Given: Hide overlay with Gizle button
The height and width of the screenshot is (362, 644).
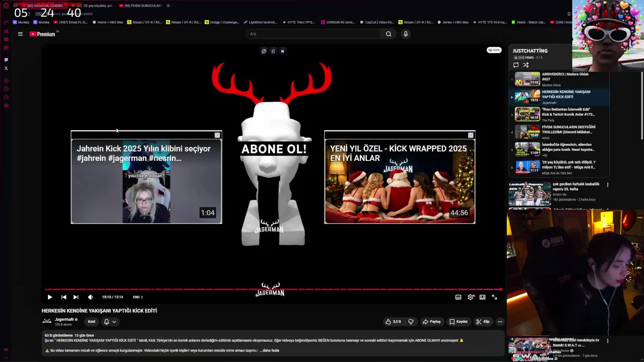Looking at the screenshot, I should click(494, 50).
